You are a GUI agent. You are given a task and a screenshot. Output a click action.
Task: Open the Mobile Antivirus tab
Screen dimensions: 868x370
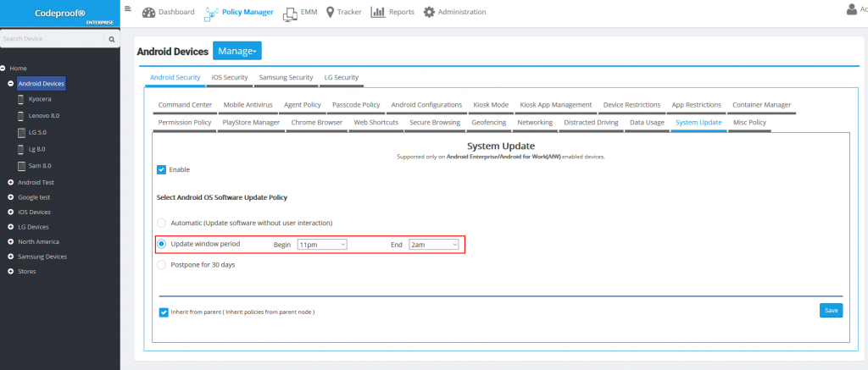click(248, 105)
